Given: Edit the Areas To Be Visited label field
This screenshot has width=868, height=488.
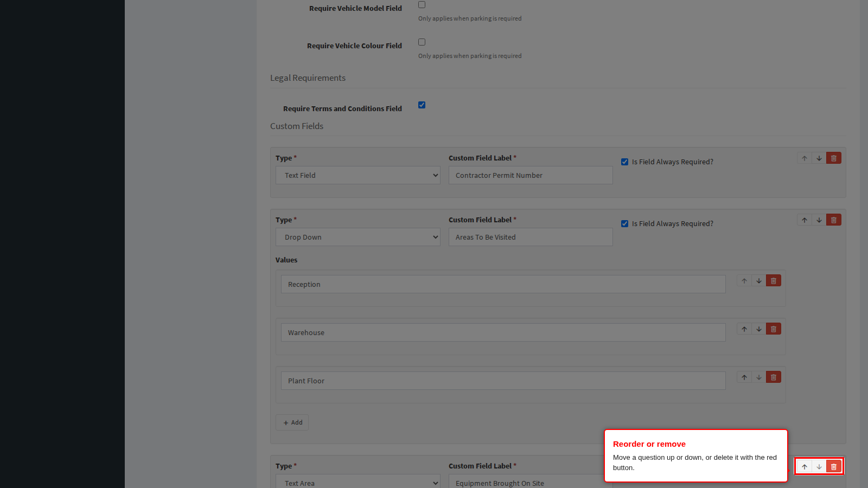Looking at the screenshot, I should tap(531, 237).
